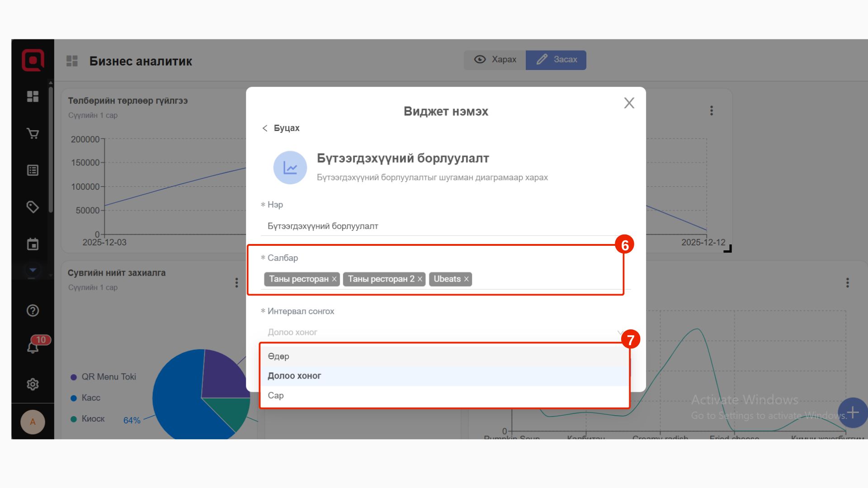Open the list report sidebar icon
Viewport: 868px width, 488px height.
33,170
